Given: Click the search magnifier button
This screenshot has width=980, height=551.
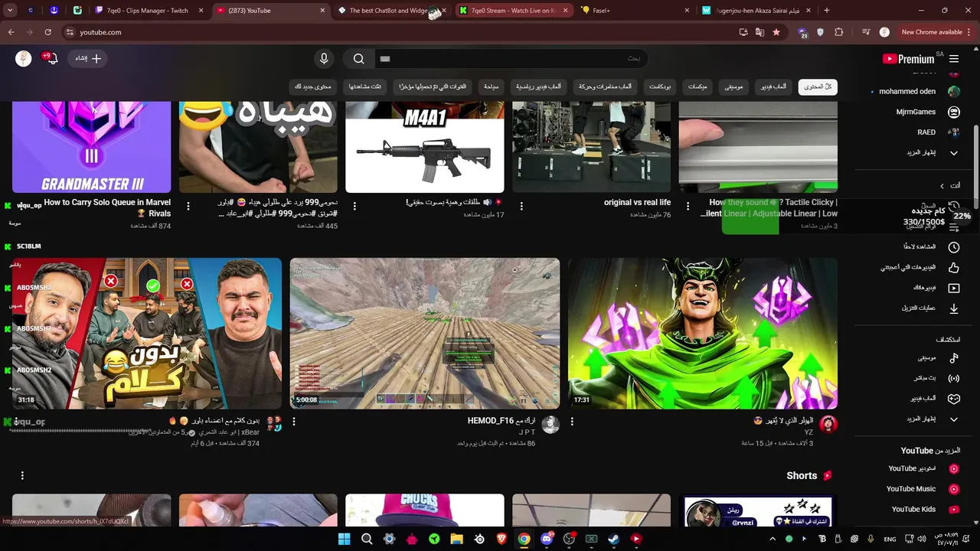Looking at the screenshot, I should pyautogui.click(x=359, y=59).
